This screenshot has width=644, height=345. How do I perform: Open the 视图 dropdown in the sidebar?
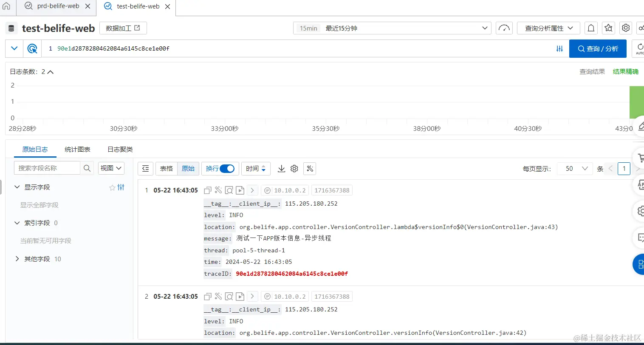pyautogui.click(x=111, y=168)
